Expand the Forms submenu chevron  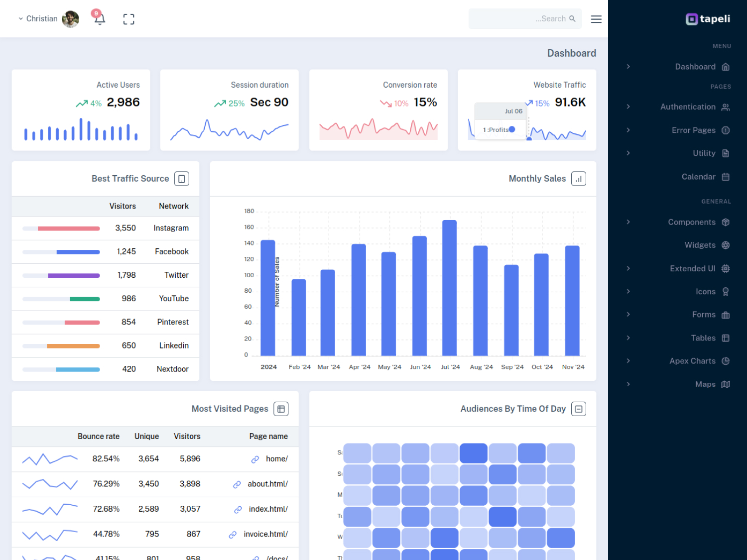(x=628, y=315)
